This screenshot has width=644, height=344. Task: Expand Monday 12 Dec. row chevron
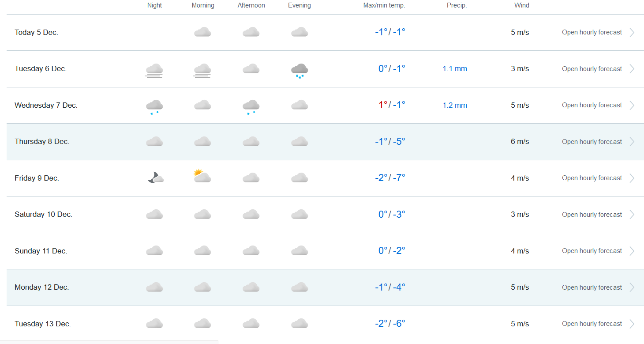pyautogui.click(x=632, y=287)
